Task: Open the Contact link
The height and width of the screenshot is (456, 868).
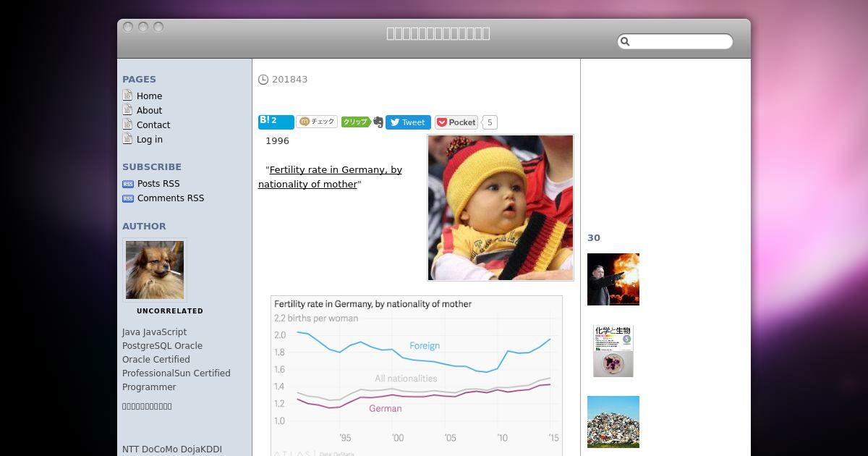Action: [153, 124]
